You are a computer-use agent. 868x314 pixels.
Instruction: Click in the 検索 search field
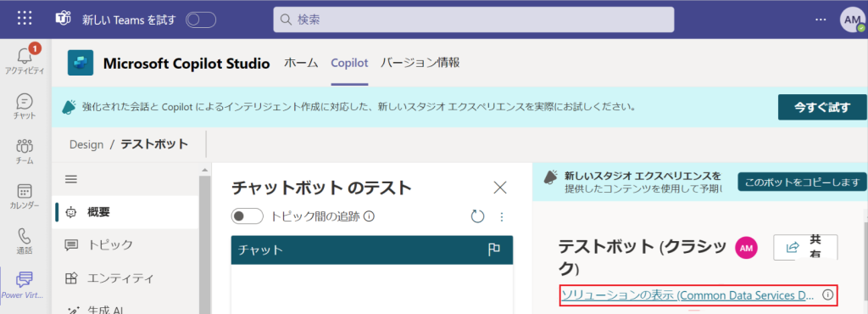(x=473, y=20)
